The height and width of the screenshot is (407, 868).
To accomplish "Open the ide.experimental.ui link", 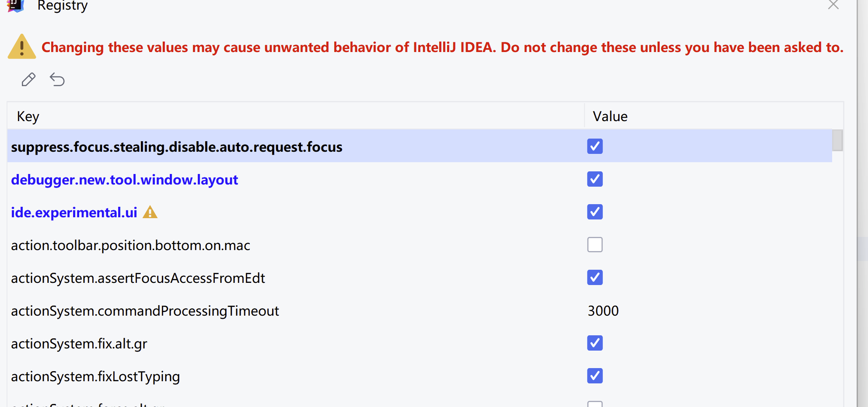I will [73, 212].
